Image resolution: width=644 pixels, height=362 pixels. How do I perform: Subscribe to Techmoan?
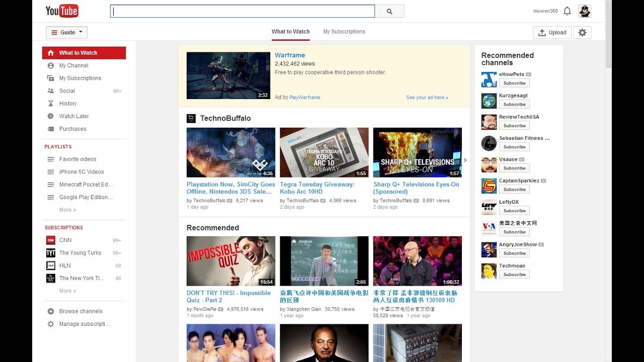point(514,275)
